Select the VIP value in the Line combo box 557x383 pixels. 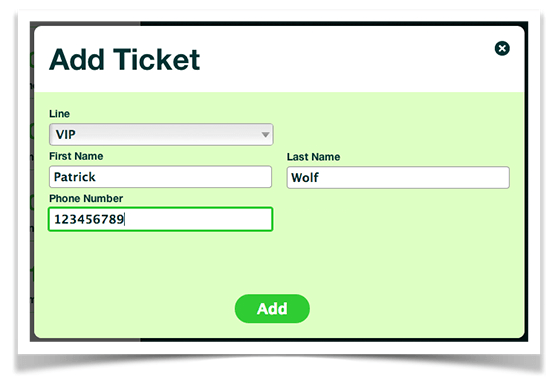[66, 134]
